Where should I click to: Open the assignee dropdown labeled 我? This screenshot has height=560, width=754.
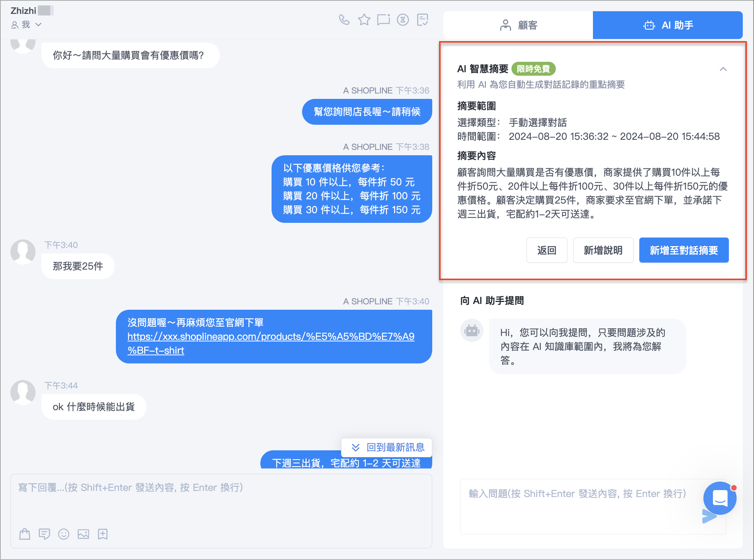[x=26, y=25]
